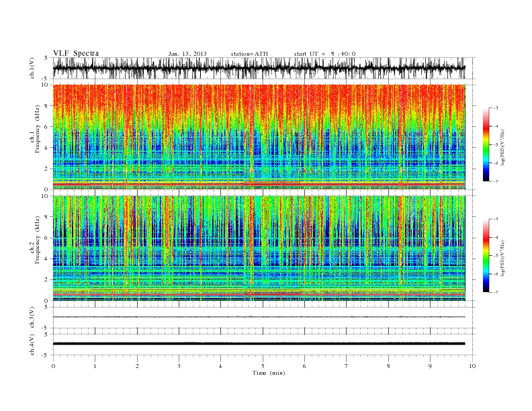
Task: Click time axis tick label "0"
Action: pyautogui.click(x=53, y=366)
